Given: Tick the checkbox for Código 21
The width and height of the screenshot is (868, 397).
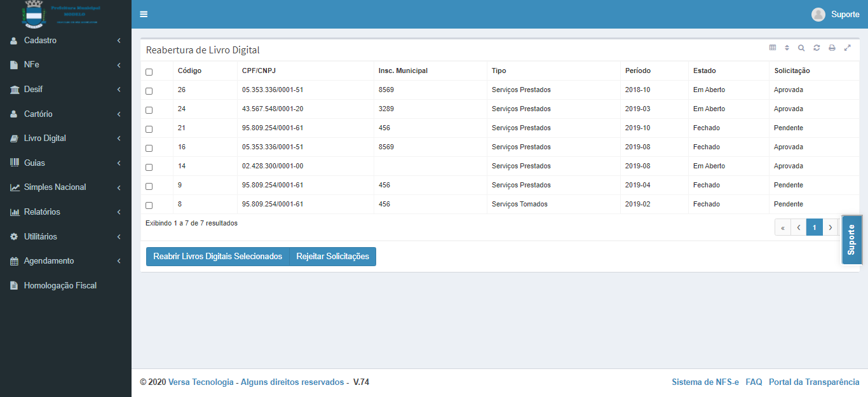Looking at the screenshot, I should (x=149, y=129).
